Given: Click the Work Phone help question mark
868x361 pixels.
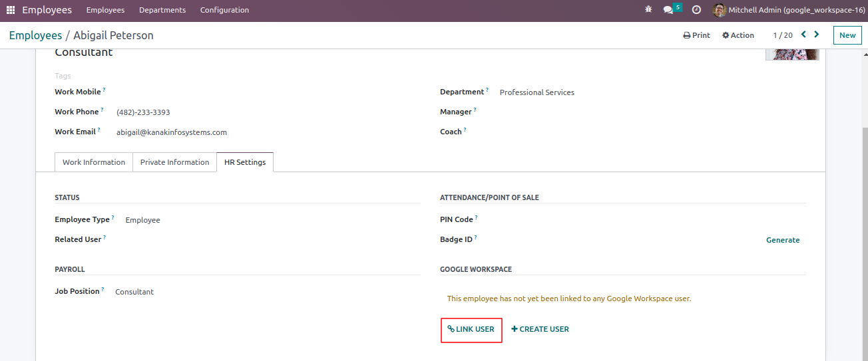Looking at the screenshot, I should tap(103, 110).
